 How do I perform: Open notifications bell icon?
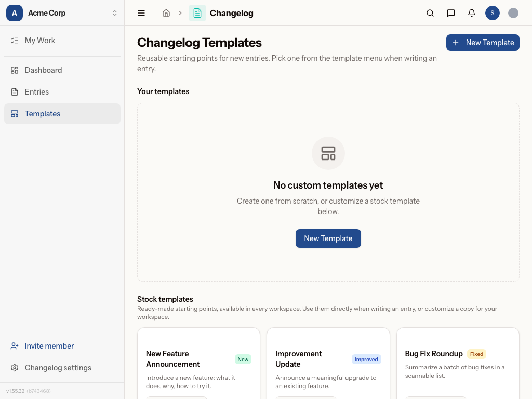point(471,13)
